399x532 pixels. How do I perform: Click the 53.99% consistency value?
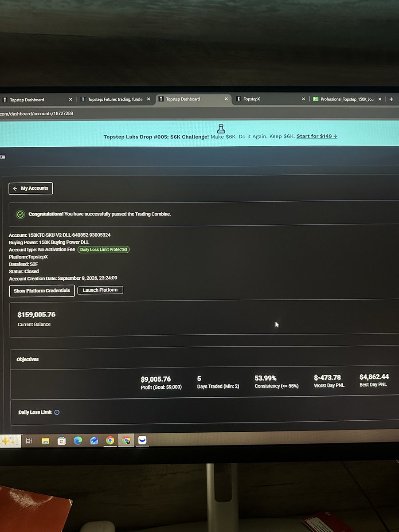[266, 378]
